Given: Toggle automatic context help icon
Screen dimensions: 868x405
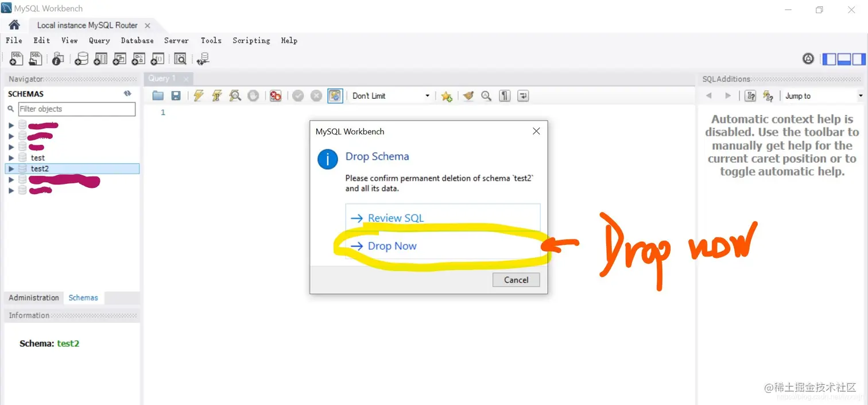Looking at the screenshot, I should (768, 96).
